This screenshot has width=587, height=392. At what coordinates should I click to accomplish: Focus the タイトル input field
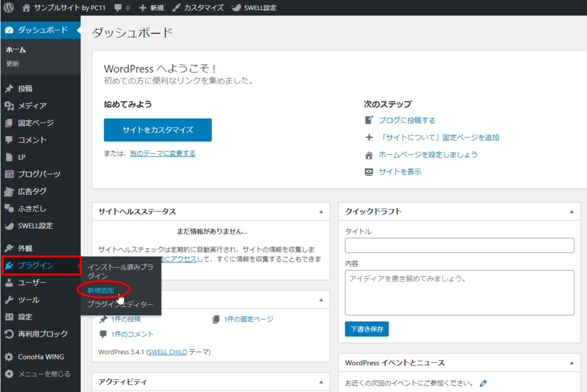[459, 246]
